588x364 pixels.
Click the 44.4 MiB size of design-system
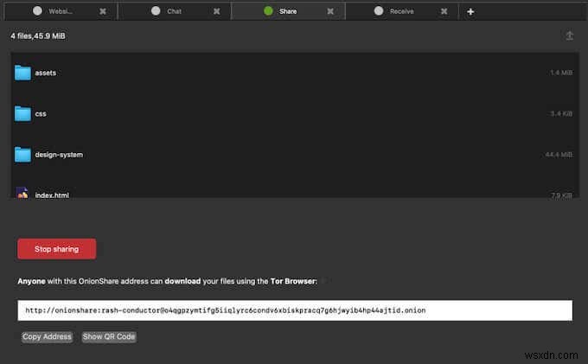(x=559, y=155)
